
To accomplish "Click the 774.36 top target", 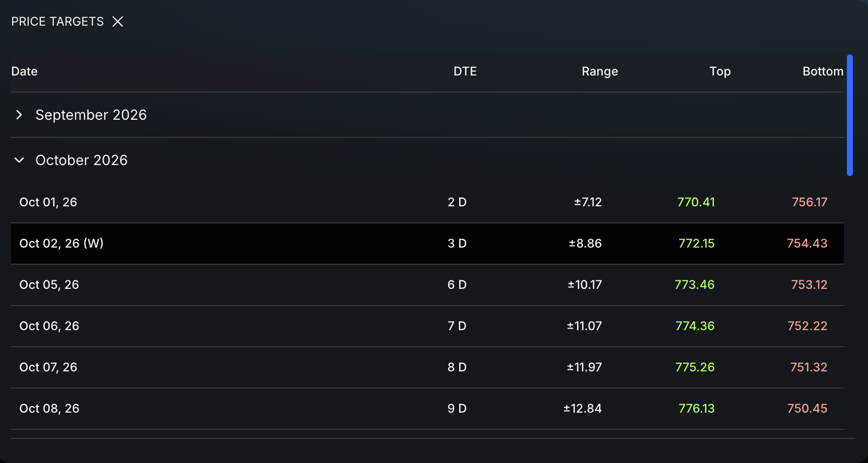I will [x=695, y=326].
